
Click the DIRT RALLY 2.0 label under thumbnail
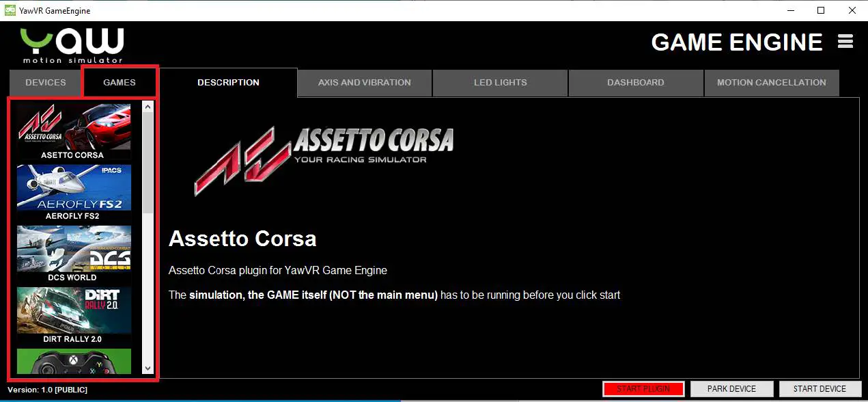point(72,339)
